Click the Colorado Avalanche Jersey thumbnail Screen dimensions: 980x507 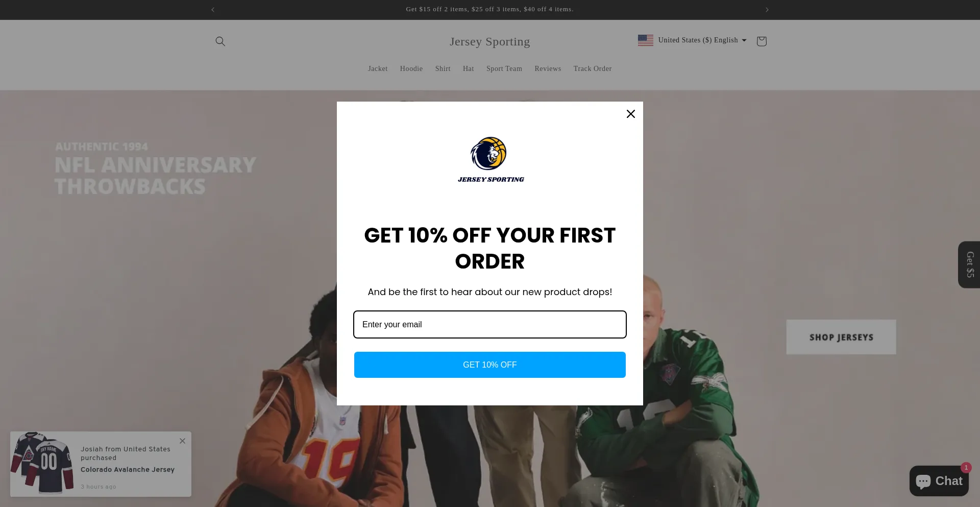(43, 463)
